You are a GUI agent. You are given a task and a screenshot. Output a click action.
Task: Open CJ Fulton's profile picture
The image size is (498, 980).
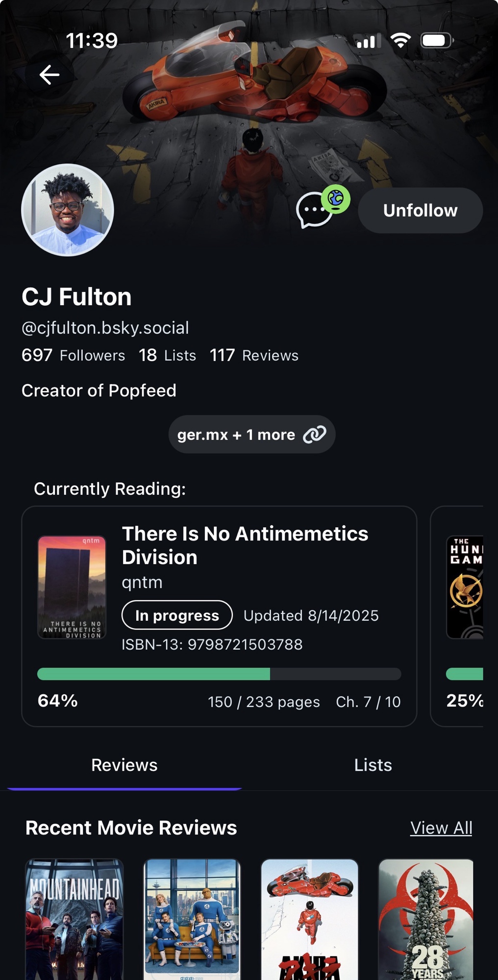(68, 210)
